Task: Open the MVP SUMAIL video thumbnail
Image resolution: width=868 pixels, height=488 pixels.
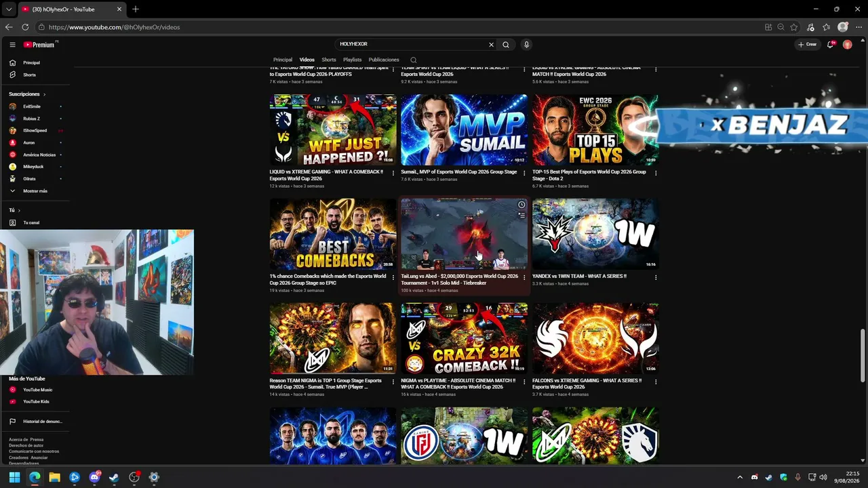Action: 464,130
